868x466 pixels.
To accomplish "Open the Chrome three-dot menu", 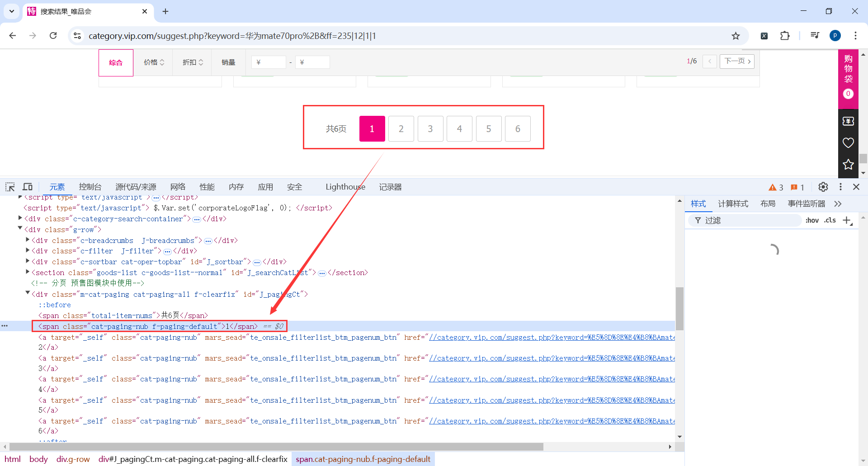I will pyautogui.click(x=855, y=36).
